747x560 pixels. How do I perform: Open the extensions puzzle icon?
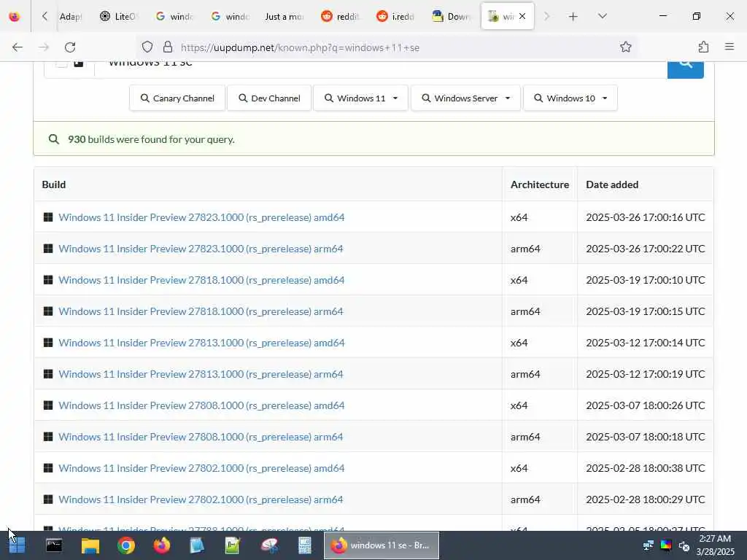click(703, 47)
